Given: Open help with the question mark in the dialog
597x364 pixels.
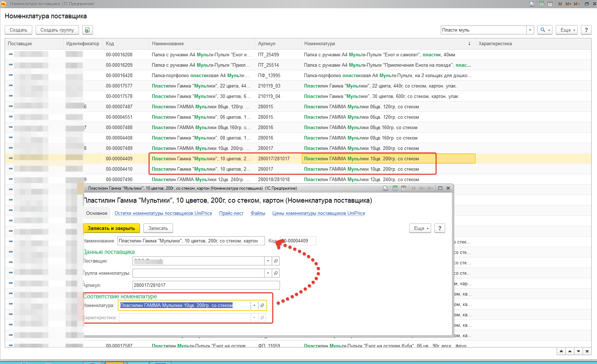Looking at the screenshot, I should click(440, 228).
